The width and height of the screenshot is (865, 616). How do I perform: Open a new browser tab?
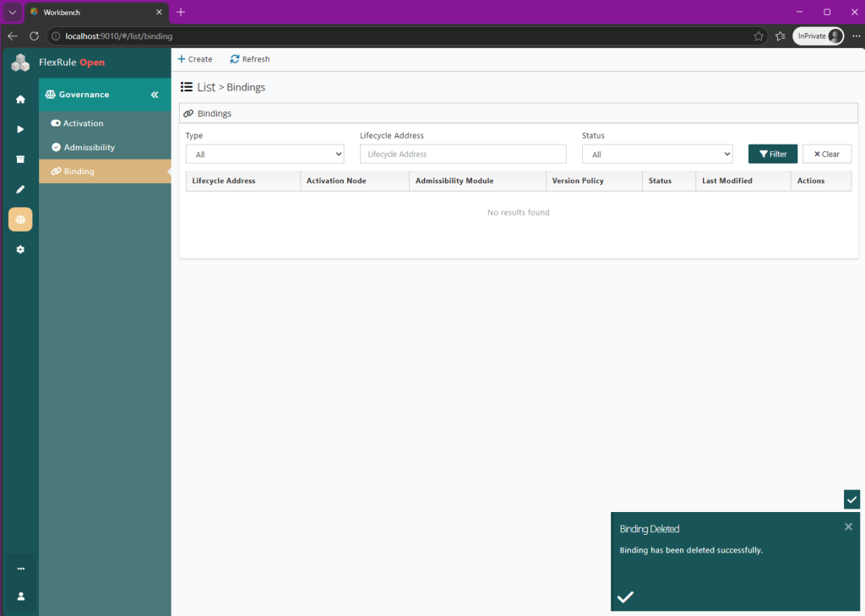[181, 12]
